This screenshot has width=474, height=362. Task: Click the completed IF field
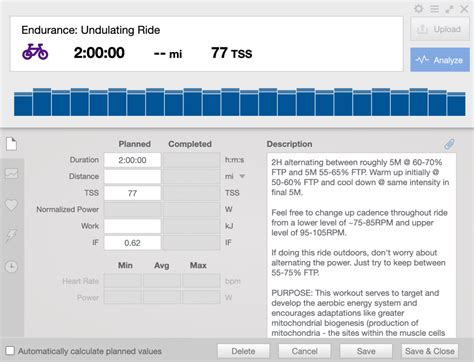point(192,243)
